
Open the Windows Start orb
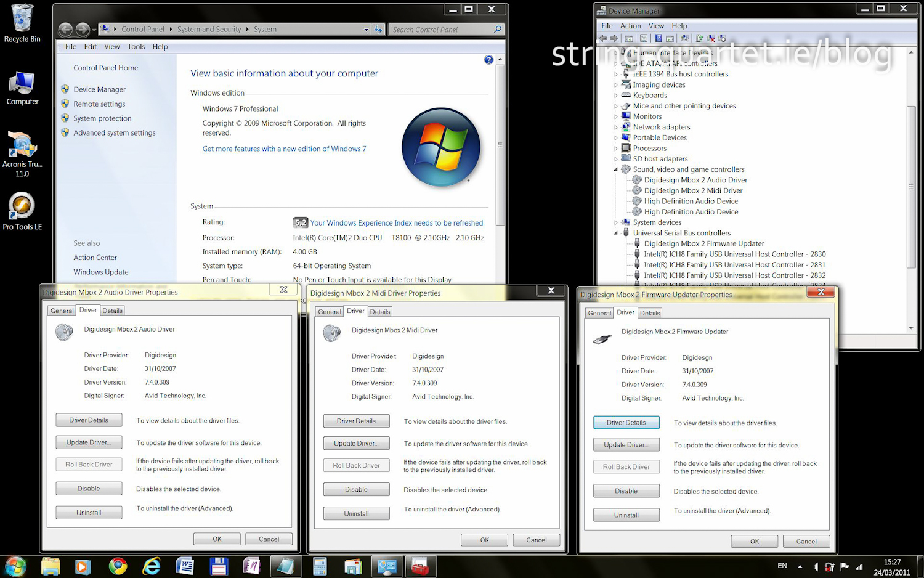[x=16, y=566]
